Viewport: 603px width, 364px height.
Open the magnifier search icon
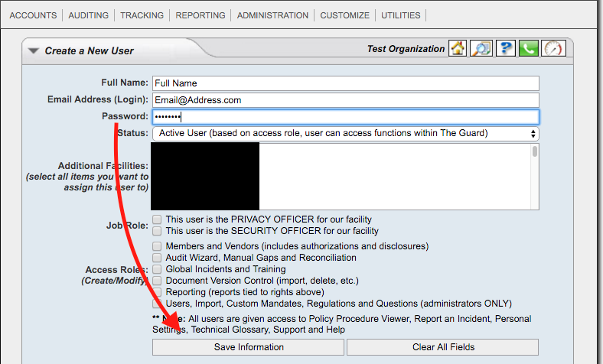tap(481, 49)
